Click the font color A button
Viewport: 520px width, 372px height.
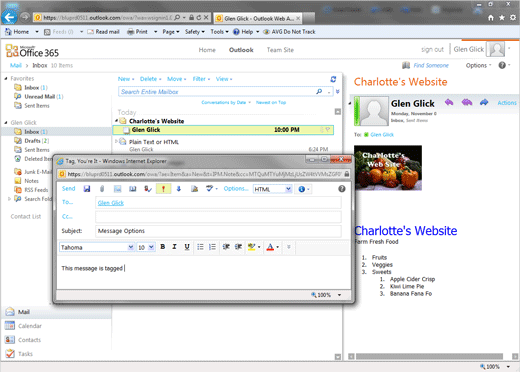270,247
